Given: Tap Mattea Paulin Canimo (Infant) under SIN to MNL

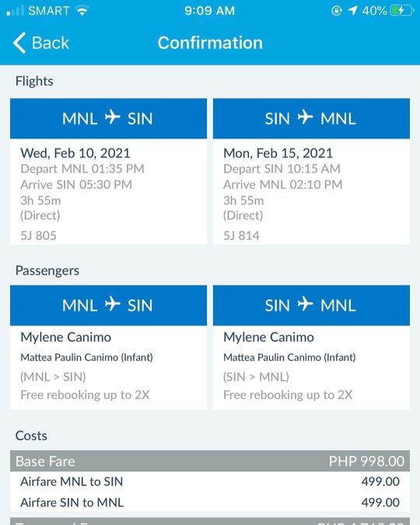Looking at the screenshot, I should coord(289,358).
